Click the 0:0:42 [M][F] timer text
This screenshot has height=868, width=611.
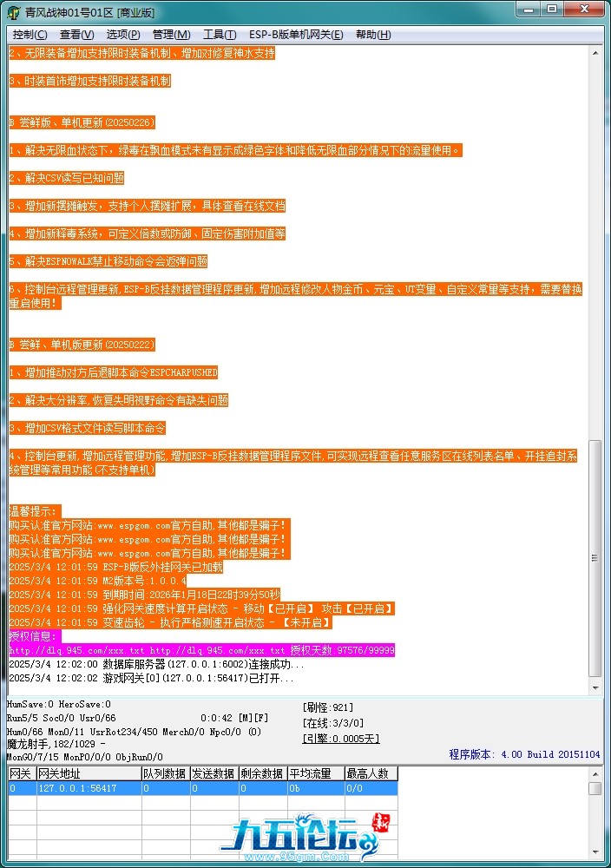(x=234, y=718)
